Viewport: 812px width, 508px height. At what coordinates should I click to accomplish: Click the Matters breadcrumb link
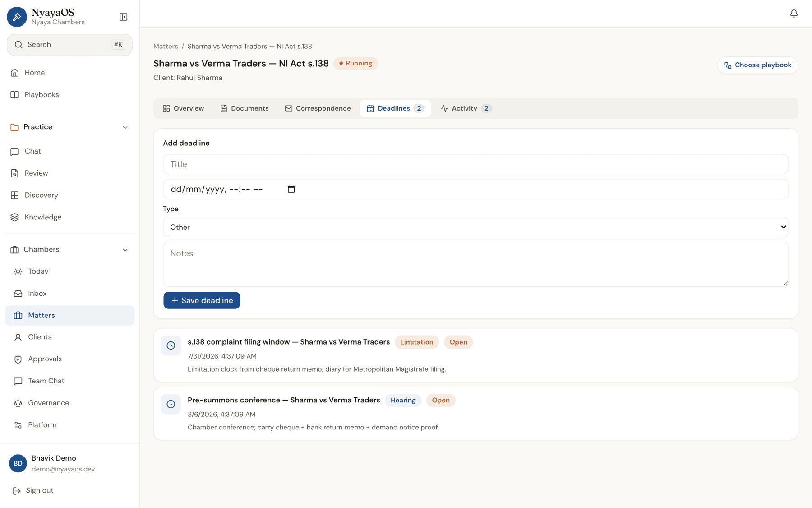[x=166, y=47]
